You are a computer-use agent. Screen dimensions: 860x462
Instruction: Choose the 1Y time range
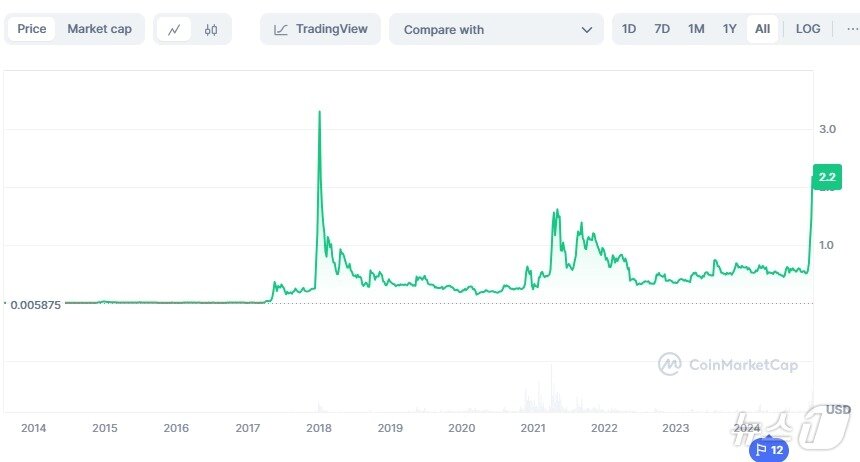tap(730, 29)
